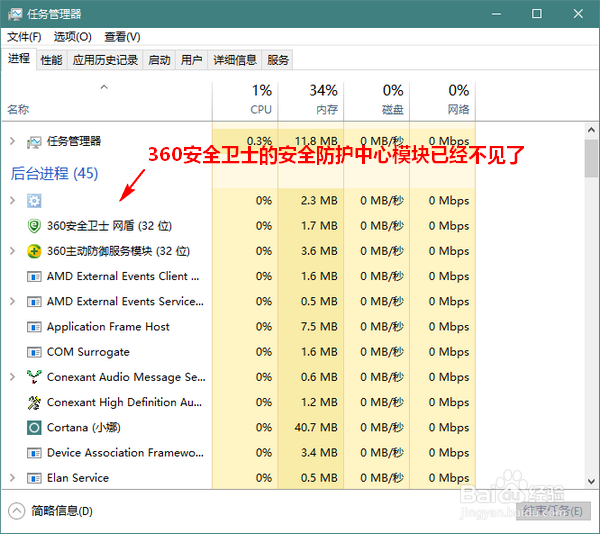Expand the unnamed gear process row

(12, 200)
